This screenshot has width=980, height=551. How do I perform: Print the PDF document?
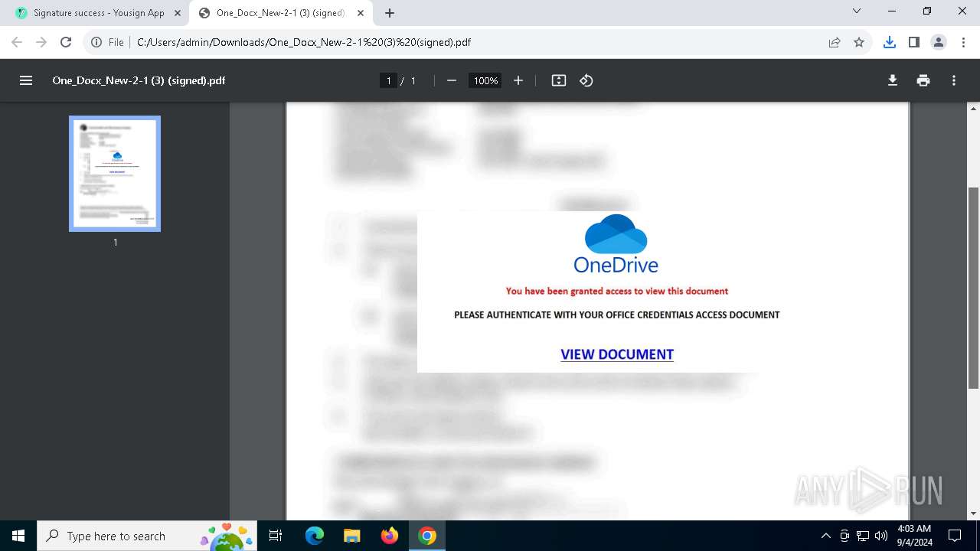[923, 80]
